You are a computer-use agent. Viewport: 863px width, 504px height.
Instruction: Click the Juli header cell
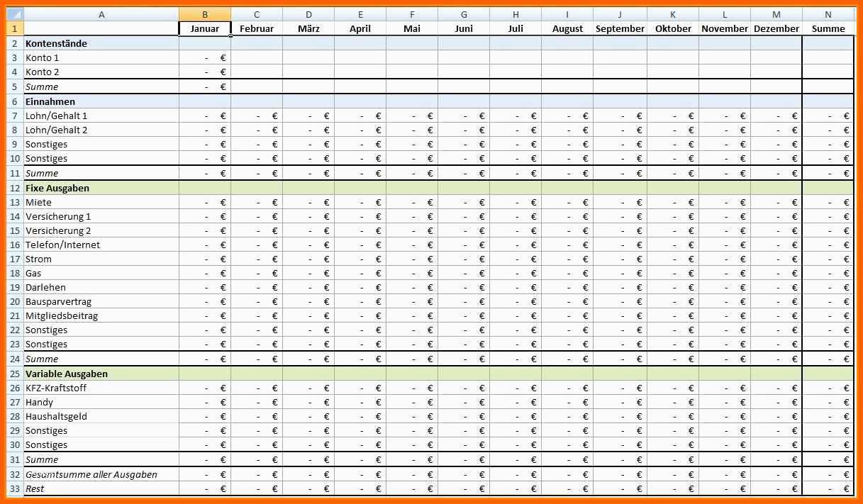coord(516,28)
